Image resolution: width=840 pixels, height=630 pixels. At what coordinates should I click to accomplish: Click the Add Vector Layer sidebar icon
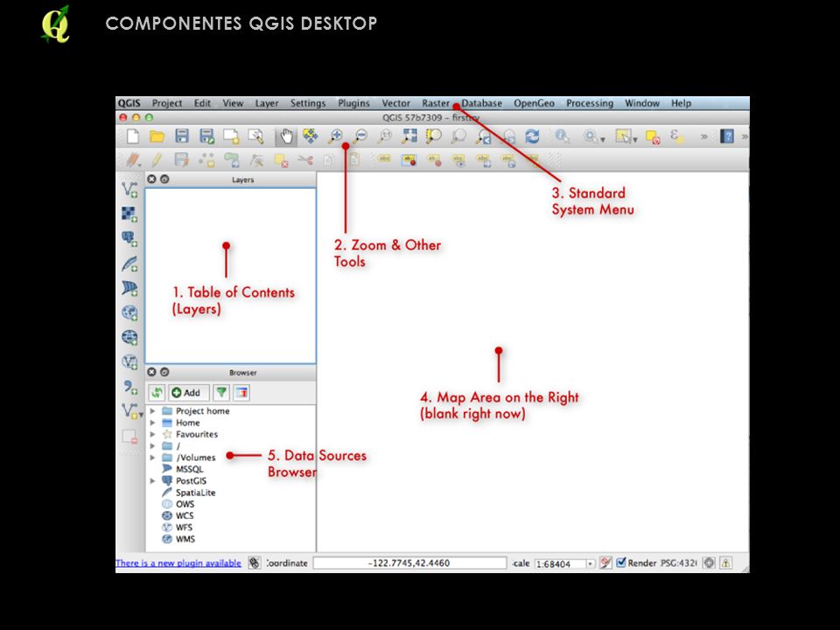click(x=129, y=190)
